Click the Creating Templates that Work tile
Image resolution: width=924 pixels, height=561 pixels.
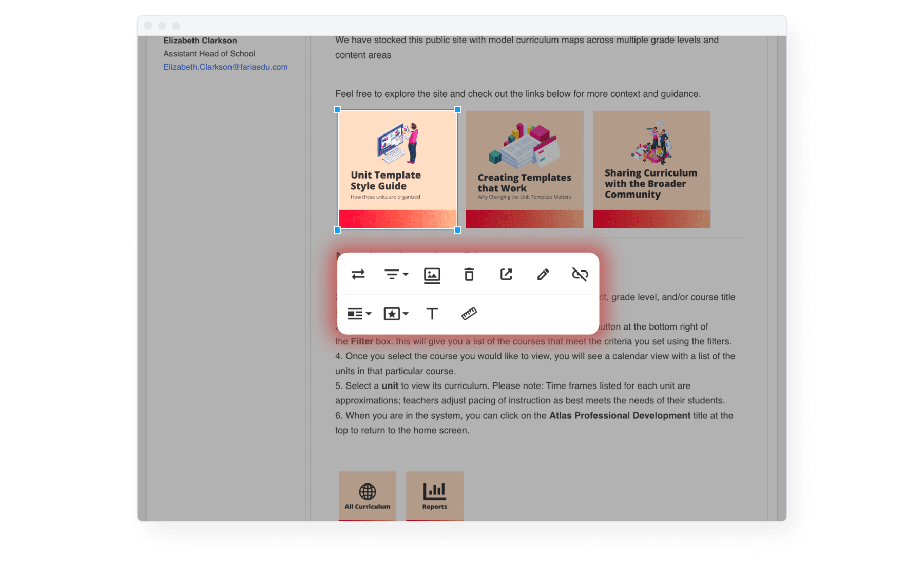point(525,169)
